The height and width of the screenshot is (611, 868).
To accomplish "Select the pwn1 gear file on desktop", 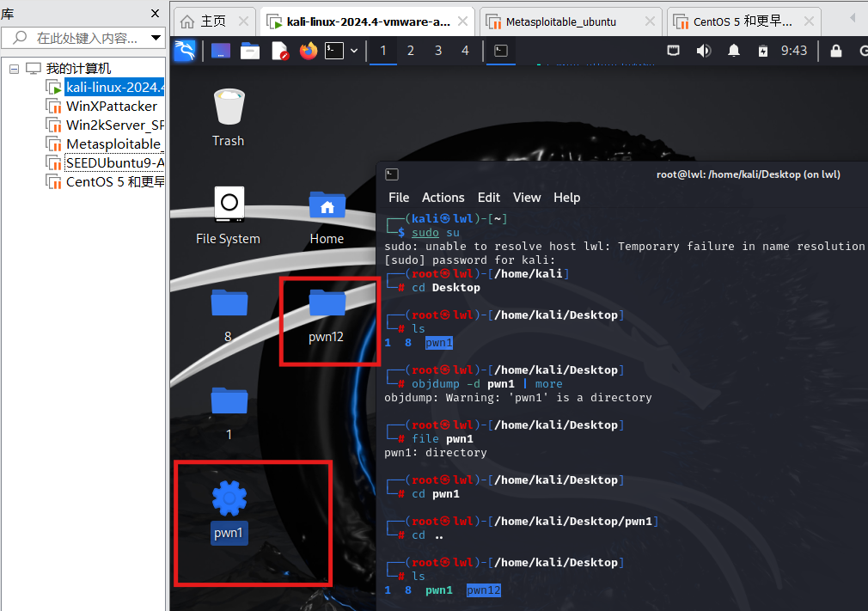I will point(229,512).
